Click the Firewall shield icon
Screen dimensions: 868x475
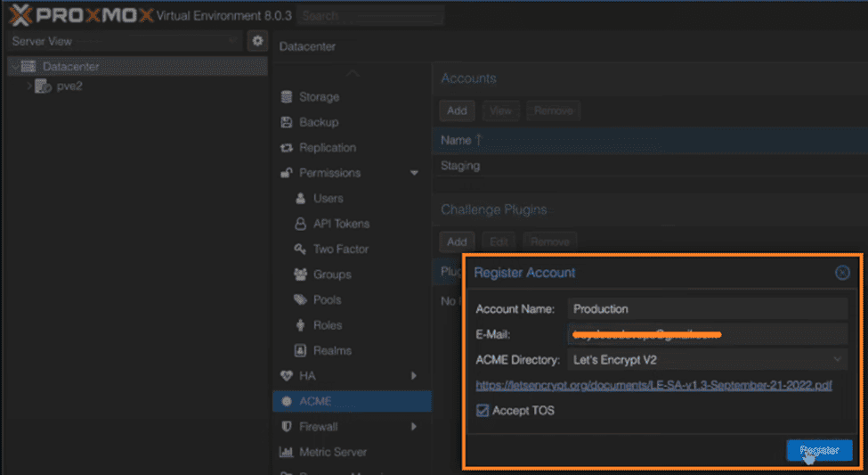click(x=286, y=427)
